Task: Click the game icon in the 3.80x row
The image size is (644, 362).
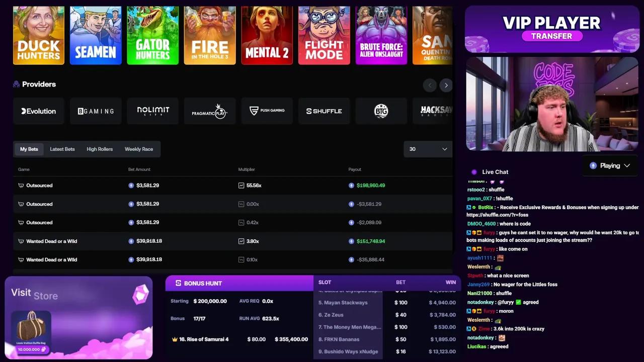Action: click(21, 241)
